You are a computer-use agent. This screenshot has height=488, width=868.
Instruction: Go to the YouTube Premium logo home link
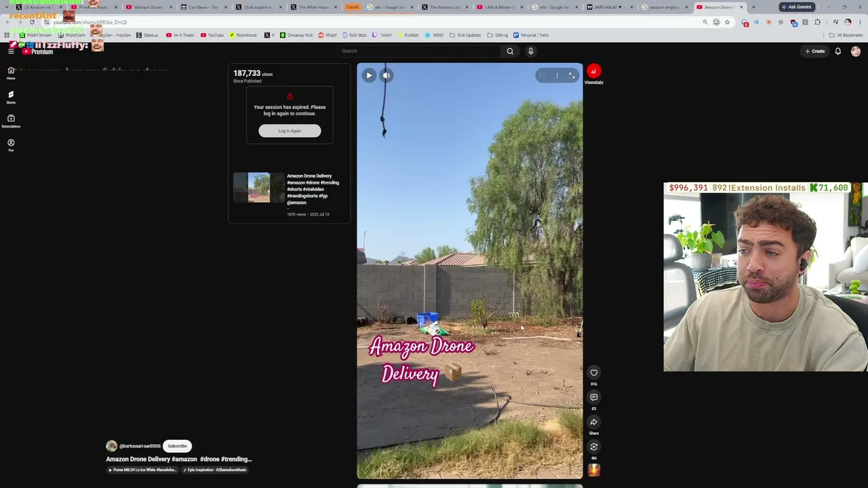pos(37,51)
